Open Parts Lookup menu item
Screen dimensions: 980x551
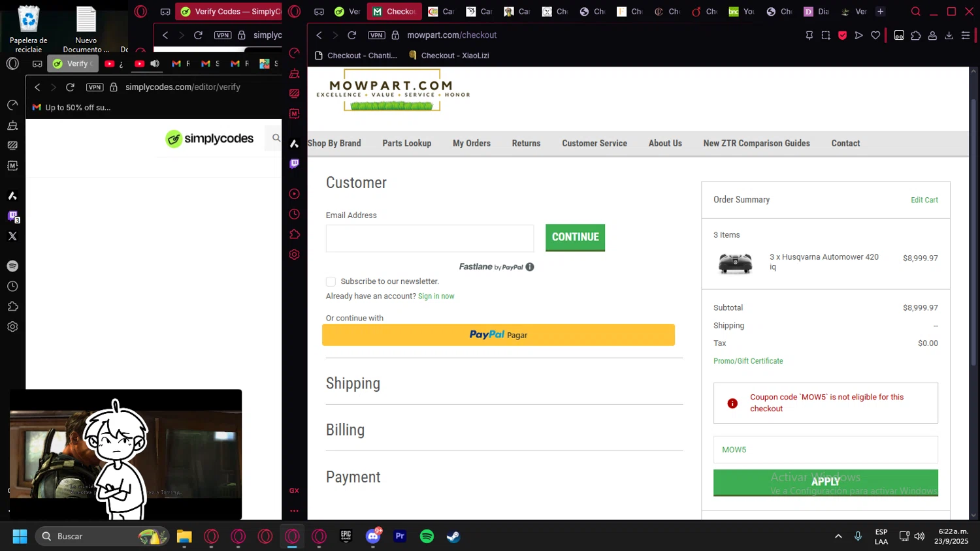pyautogui.click(x=406, y=143)
